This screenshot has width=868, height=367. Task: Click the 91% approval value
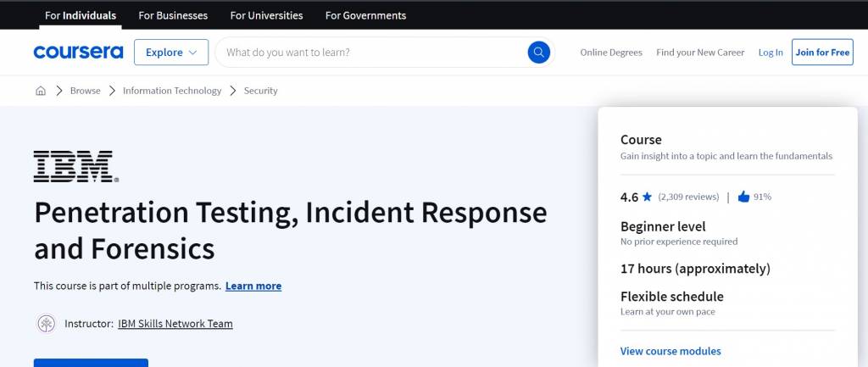pos(762,197)
